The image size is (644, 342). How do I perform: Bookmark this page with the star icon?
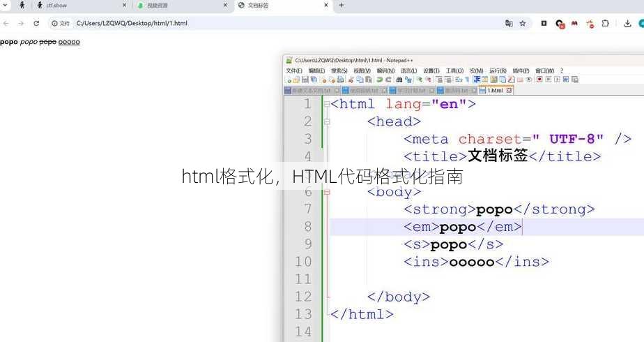523,24
